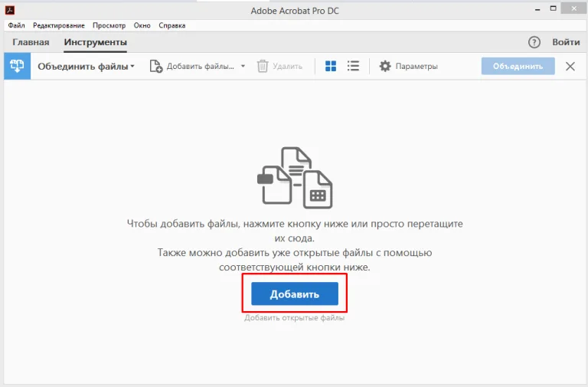Open the Файл menu
Image resolution: width=588 pixels, height=387 pixels.
click(16, 25)
